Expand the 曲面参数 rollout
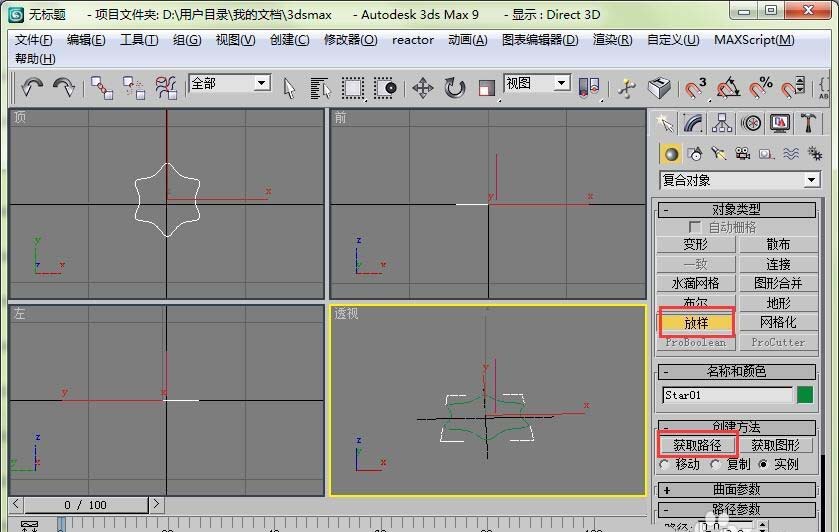The height and width of the screenshot is (532, 839). pyautogui.click(x=736, y=489)
